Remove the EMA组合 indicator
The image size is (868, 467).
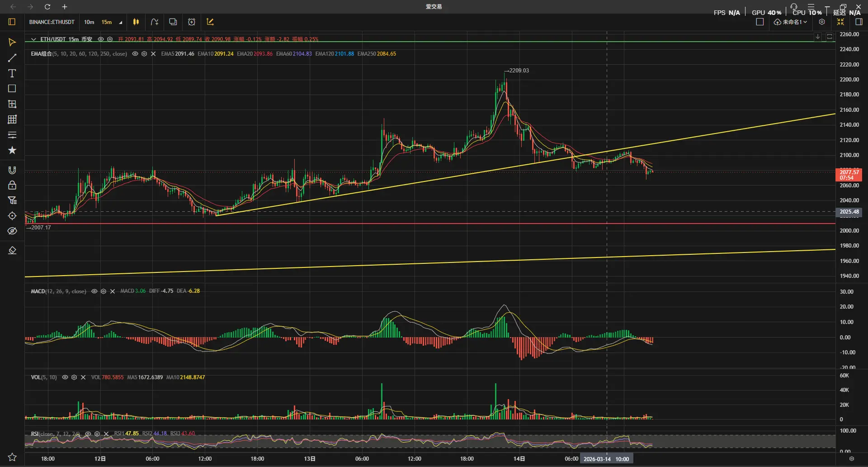[153, 54]
